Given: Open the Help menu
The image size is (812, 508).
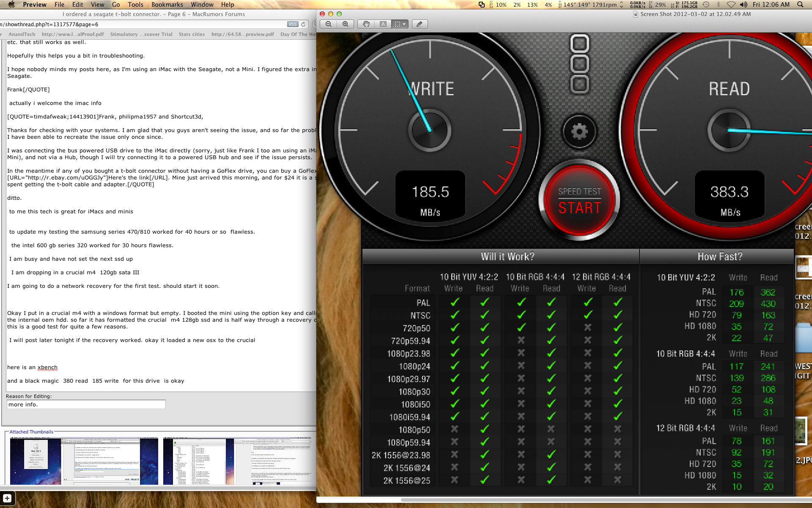Looking at the screenshot, I should (228, 5).
